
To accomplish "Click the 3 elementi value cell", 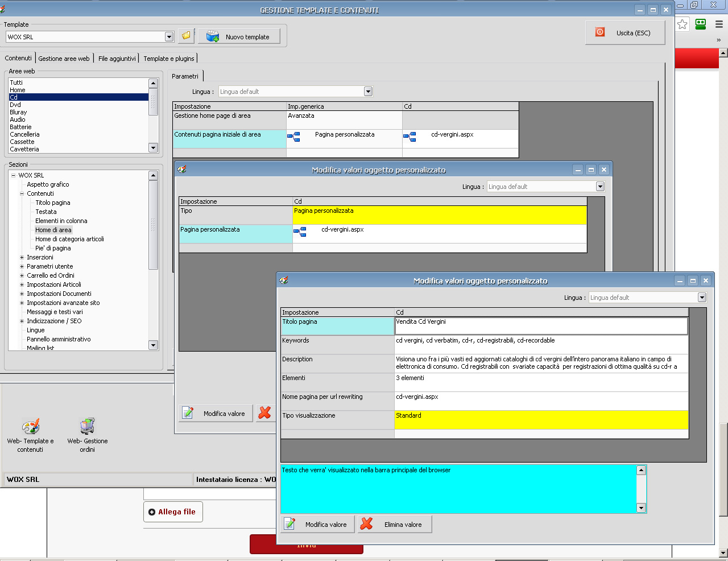I will [541, 382].
